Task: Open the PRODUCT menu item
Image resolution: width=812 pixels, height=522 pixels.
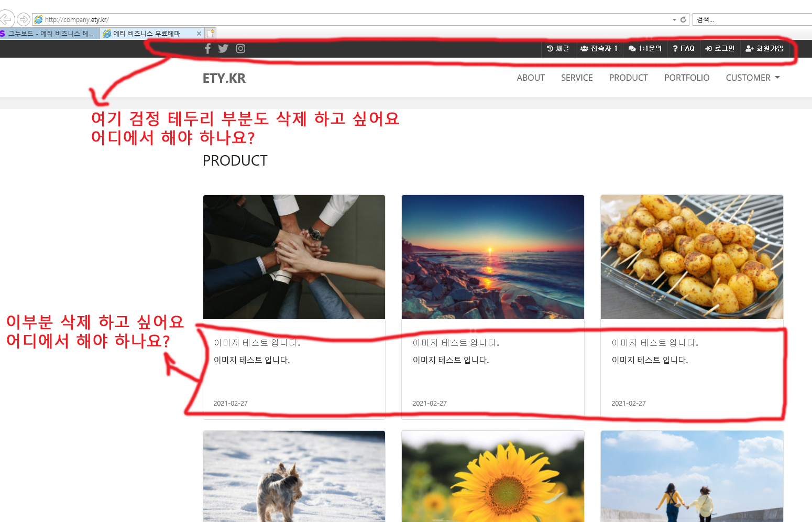Action: coord(628,78)
